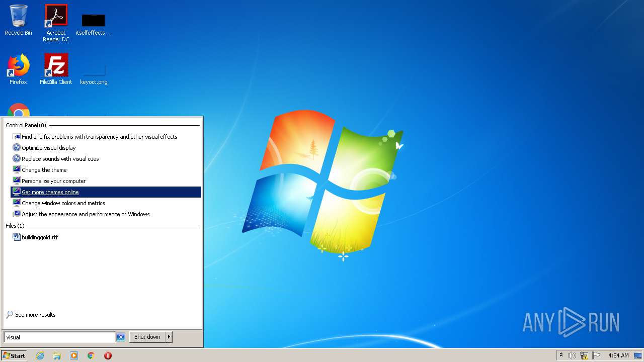Click the See more results magnifier icon
Image resolution: width=644 pixels, height=362 pixels.
[10, 315]
